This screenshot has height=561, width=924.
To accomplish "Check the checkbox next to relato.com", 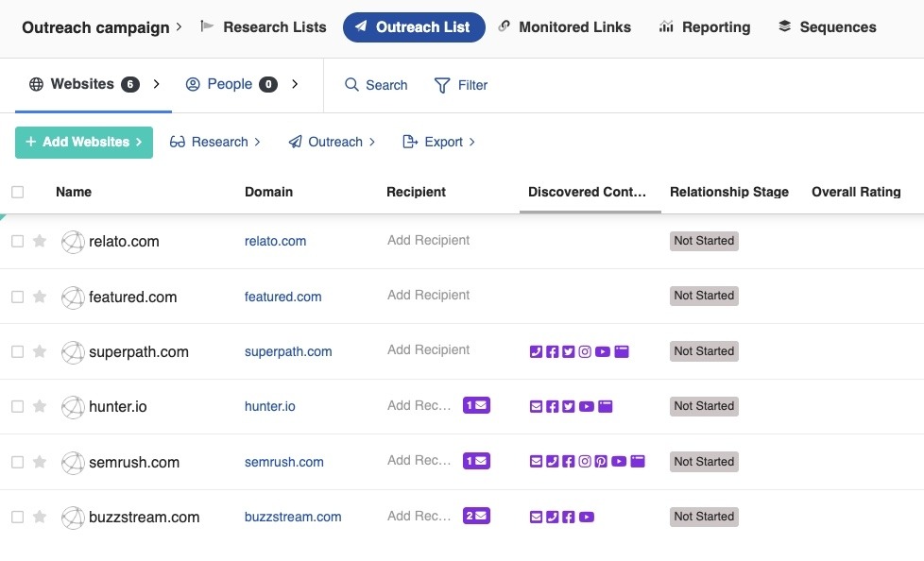I will 17,241.
